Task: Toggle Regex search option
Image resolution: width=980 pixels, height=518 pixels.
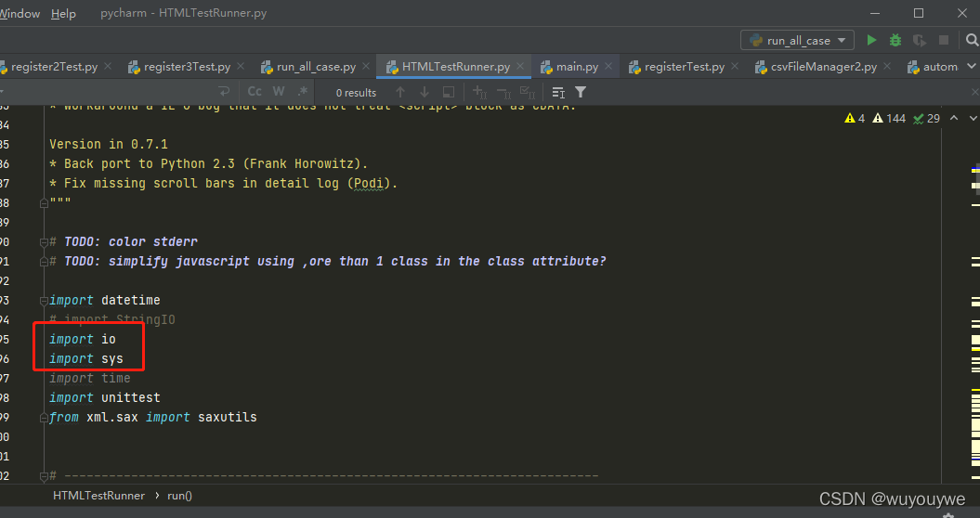Action: (x=303, y=92)
